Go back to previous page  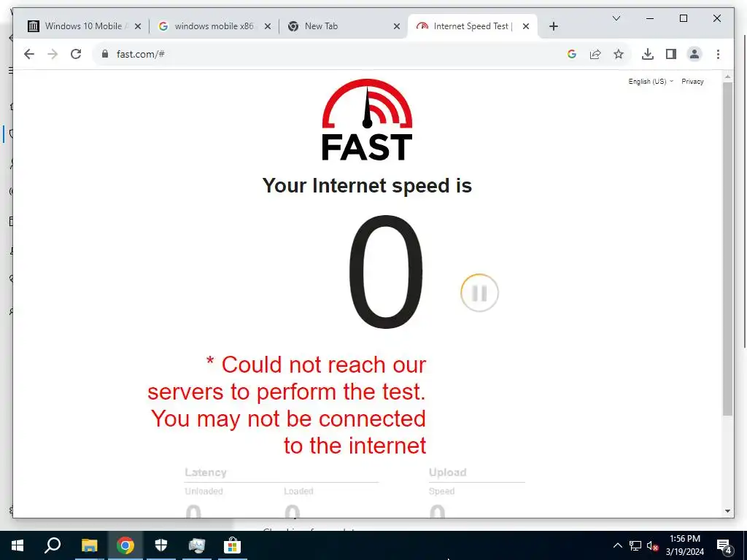click(29, 54)
